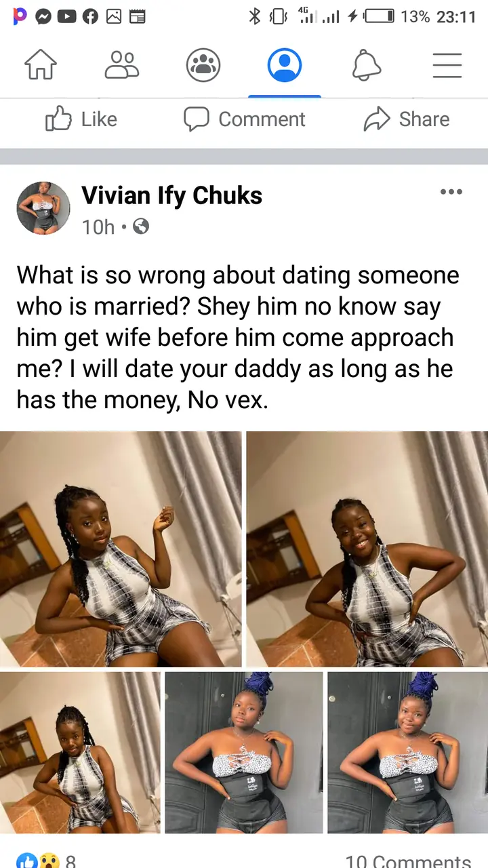Open the top-left post photo
The height and width of the screenshot is (868, 488).
[121, 549]
